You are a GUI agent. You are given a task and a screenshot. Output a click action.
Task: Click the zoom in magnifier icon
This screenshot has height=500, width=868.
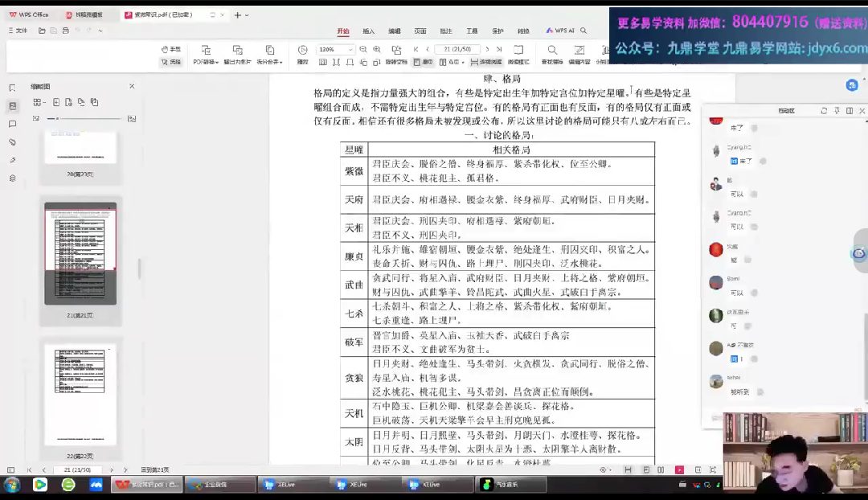tap(377, 49)
